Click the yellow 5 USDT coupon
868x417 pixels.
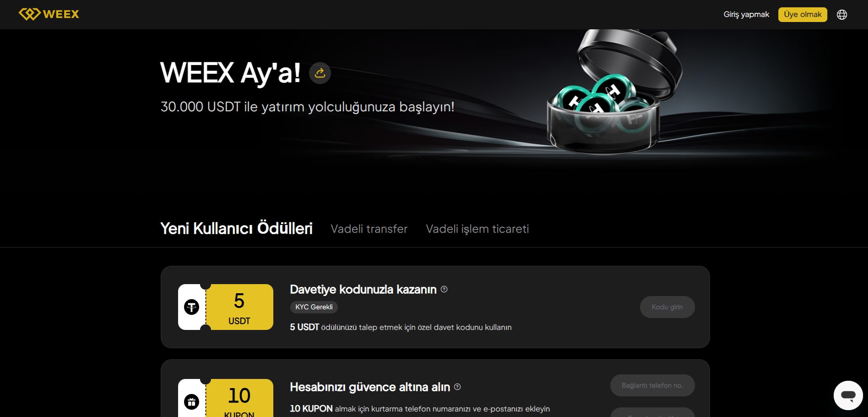coord(239,307)
